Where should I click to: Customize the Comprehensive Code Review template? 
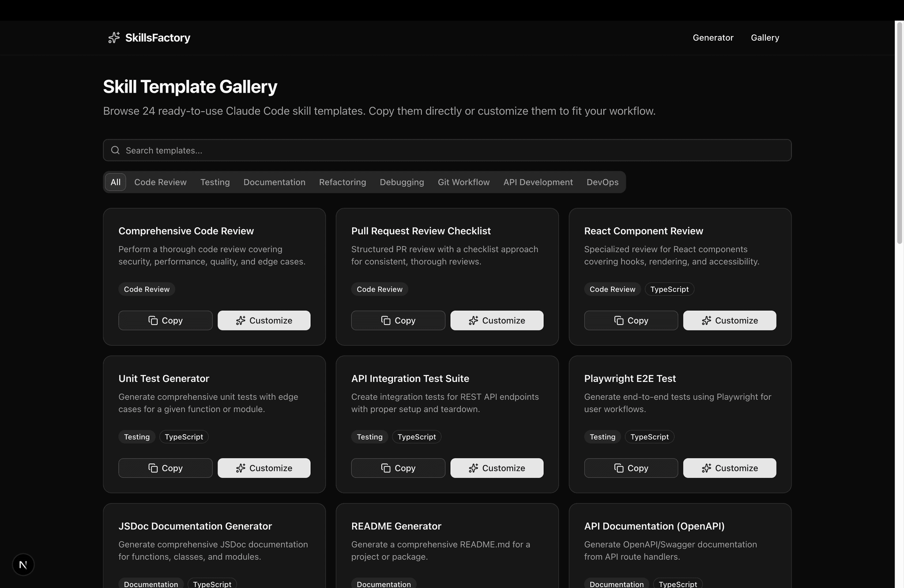click(264, 320)
